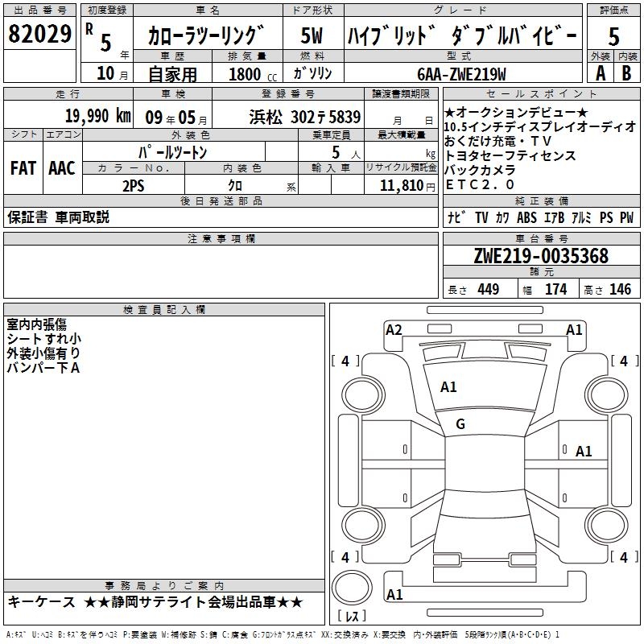Select the color number 2PS cell
Image resolution: width=644 pixels, height=644 pixels.
132,184
